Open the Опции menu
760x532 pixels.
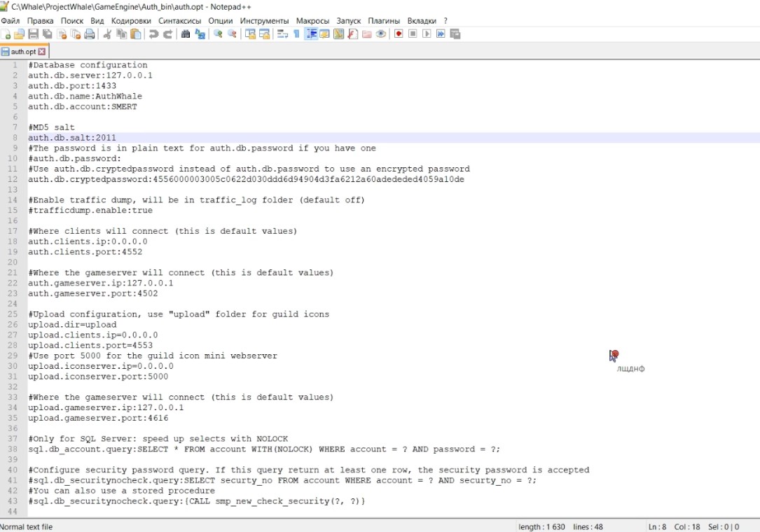tap(221, 21)
